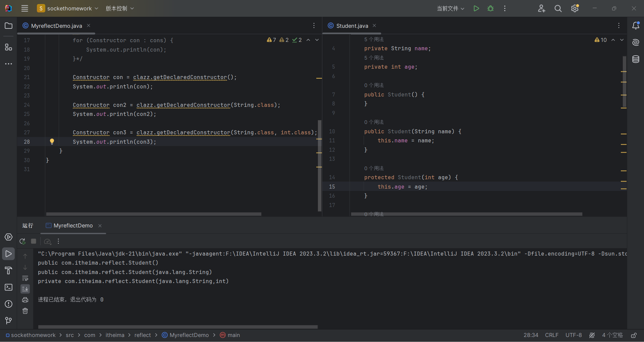Click the itheima breadcrumb
Viewport: 644px width, 342px height.
[x=115, y=335]
